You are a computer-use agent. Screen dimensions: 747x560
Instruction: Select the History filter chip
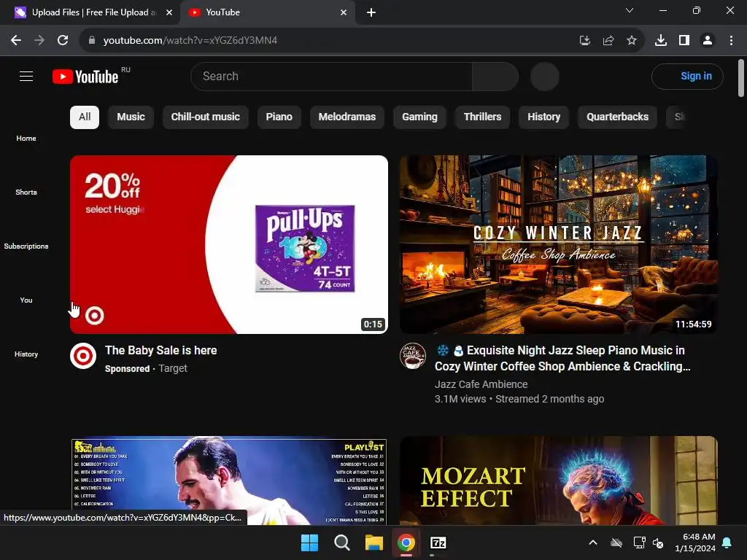tap(544, 117)
